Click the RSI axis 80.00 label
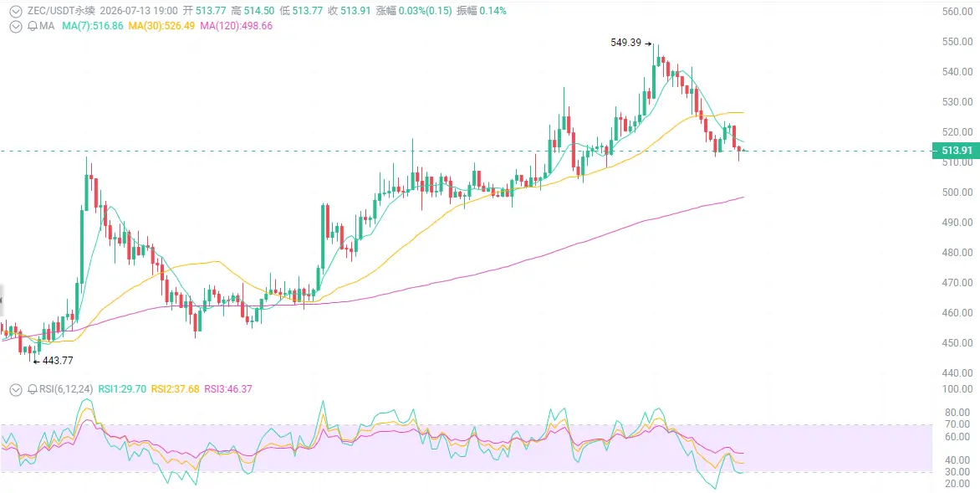Screen dimensions: 980x493 pos(959,413)
